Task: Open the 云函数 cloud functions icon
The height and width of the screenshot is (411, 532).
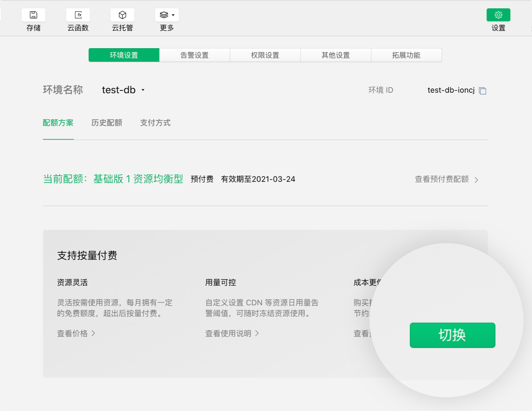Action: point(78,15)
